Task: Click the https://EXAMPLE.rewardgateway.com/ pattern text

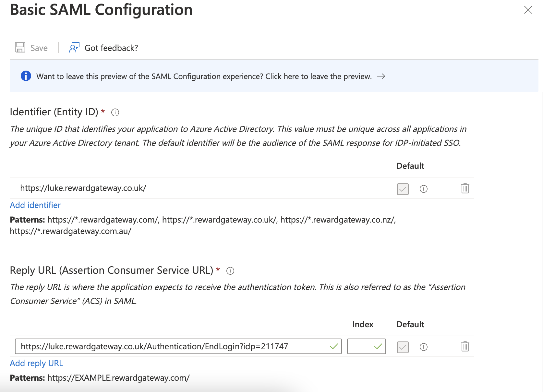Action: tap(118, 378)
